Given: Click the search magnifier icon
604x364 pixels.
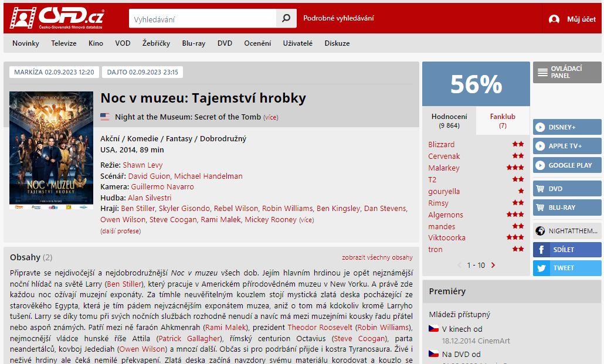Looking at the screenshot, I should pyautogui.click(x=286, y=18).
